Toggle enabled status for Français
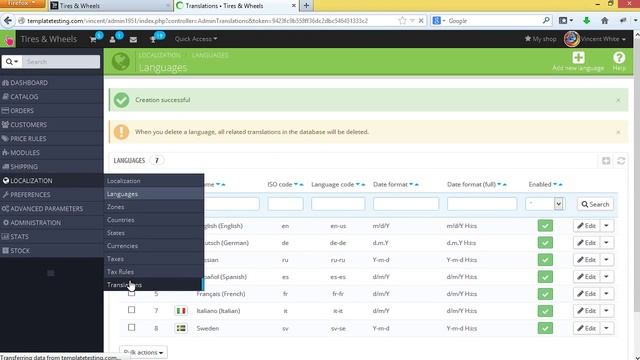Viewport: 640px width, 360px height. [545, 294]
